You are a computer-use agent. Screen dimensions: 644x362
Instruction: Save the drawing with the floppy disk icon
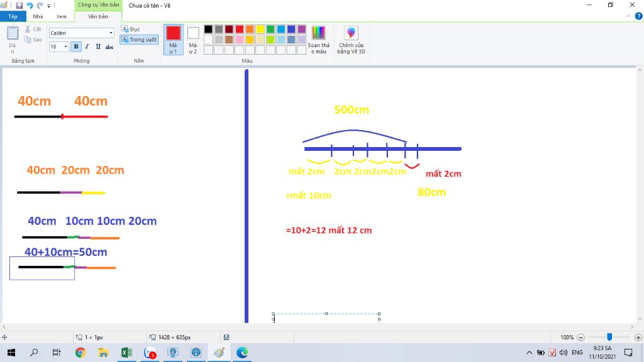19,5
